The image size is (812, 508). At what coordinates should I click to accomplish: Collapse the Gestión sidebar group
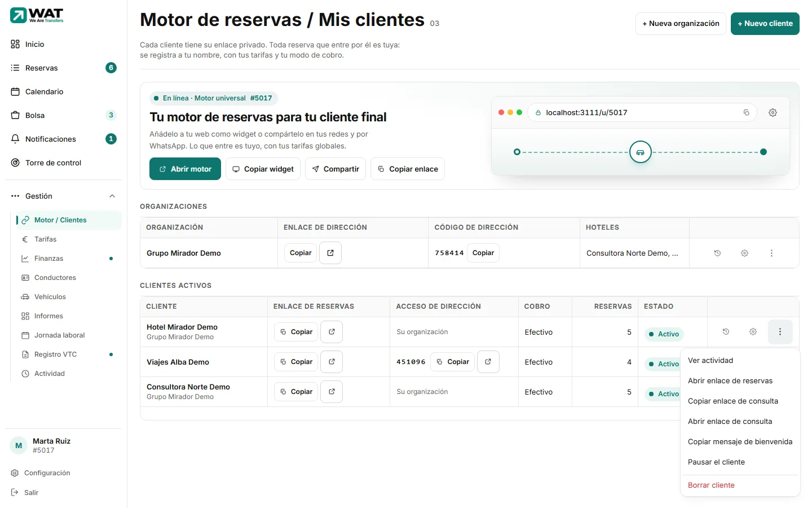coord(63,196)
